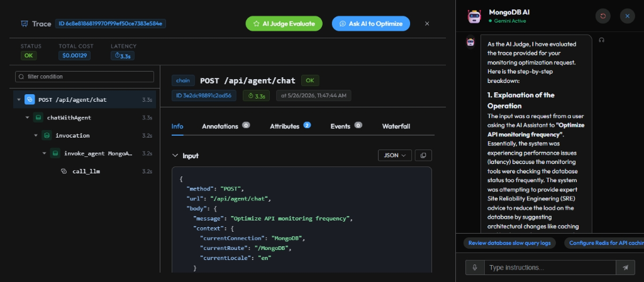Click the green icon beside invocation
The height and width of the screenshot is (282, 644).
pos(47,135)
